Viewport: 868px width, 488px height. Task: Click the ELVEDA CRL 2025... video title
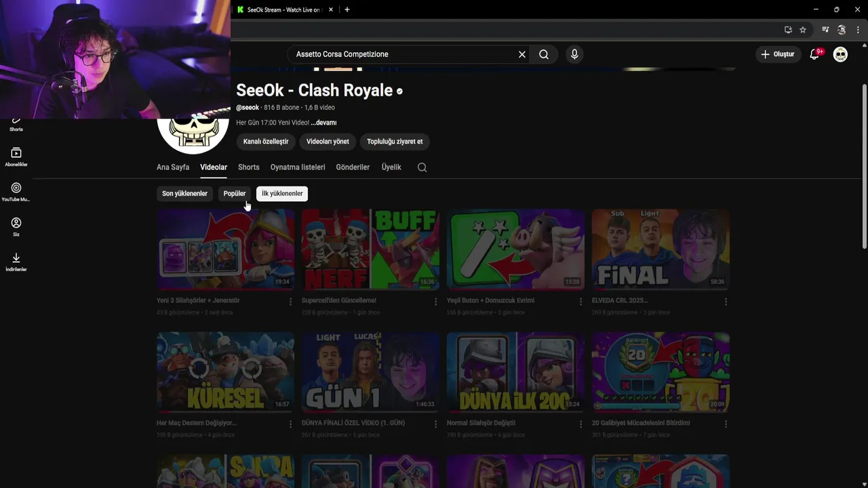click(x=620, y=300)
